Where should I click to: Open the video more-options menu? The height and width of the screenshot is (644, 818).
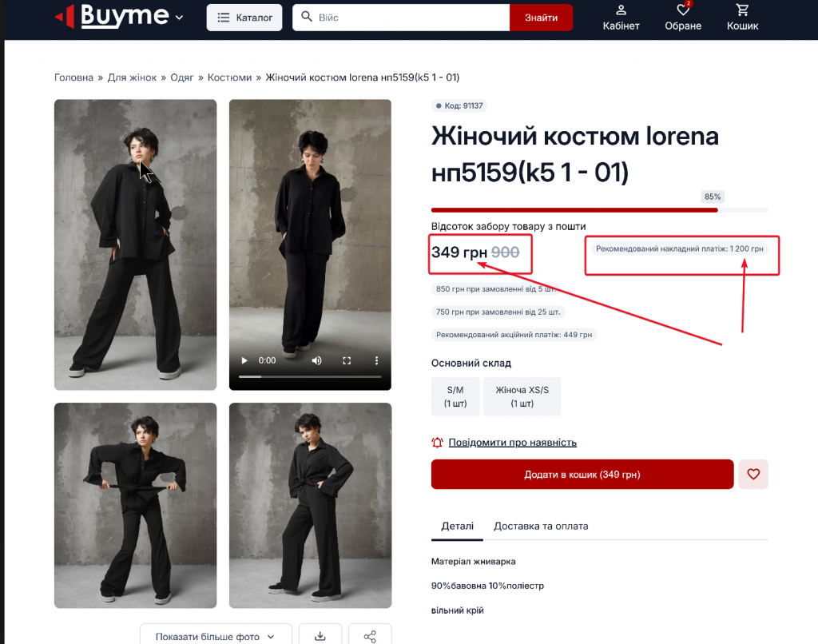(376, 360)
